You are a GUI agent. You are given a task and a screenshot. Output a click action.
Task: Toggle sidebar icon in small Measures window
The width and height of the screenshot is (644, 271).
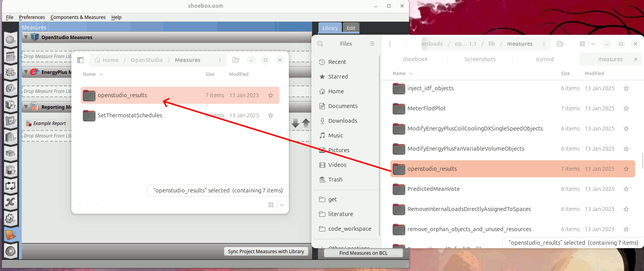pyautogui.click(x=80, y=60)
